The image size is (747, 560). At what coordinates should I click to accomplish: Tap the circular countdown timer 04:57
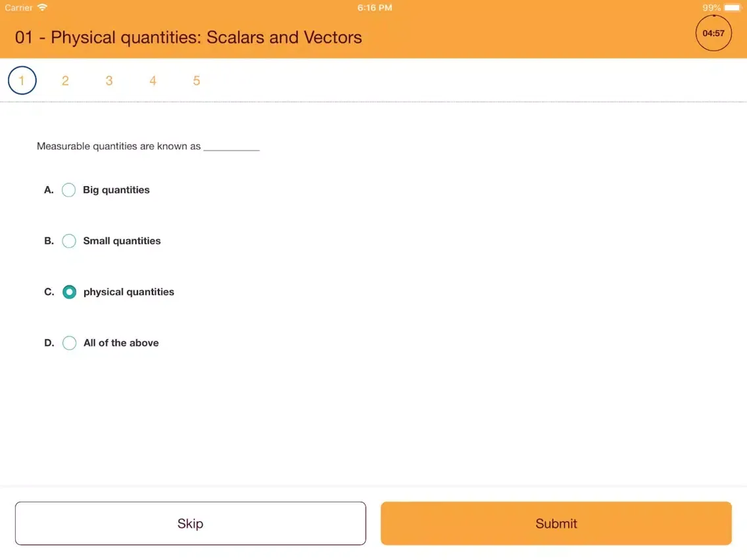pos(713,33)
